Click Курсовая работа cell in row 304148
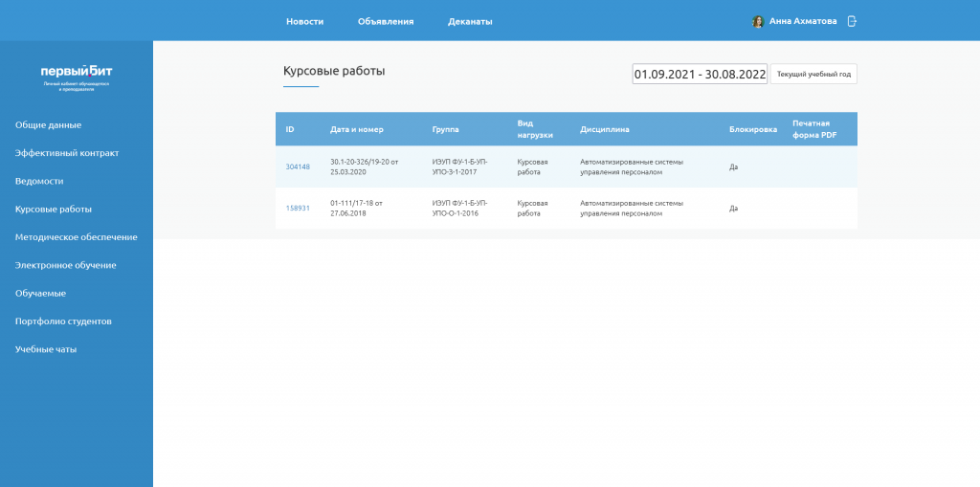The height and width of the screenshot is (487, 980). pyautogui.click(x=532, y=166)
